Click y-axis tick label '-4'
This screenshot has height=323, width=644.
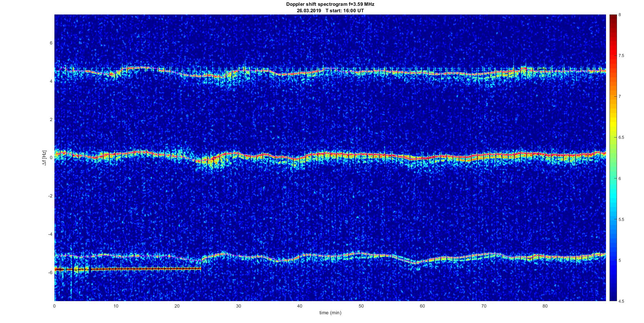click(x=50, y=234)
